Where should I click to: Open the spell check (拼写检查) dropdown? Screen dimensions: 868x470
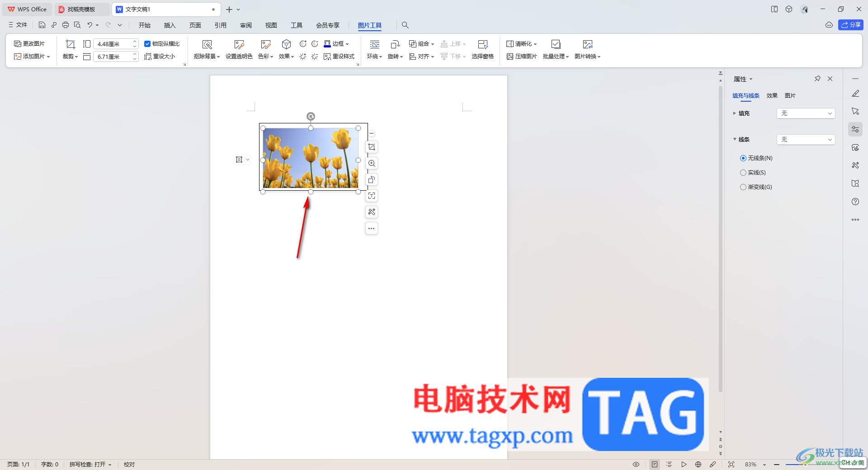point(90,464)
